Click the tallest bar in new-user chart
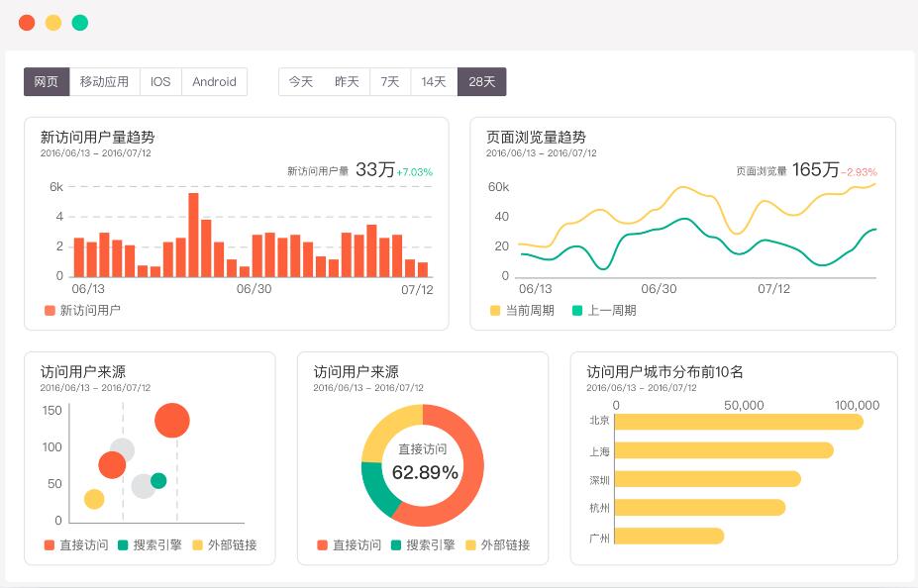 193,234
